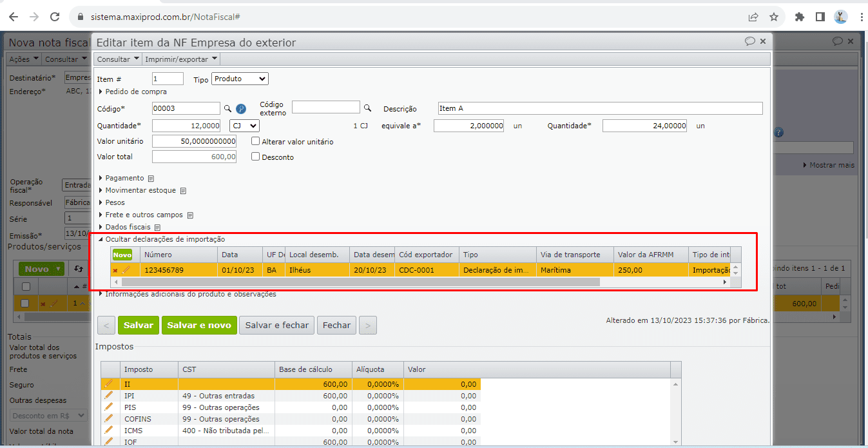This screenshot has width=868, height=448.
Task: Click the note icon next to Pagamento
Action: point(151,179)
